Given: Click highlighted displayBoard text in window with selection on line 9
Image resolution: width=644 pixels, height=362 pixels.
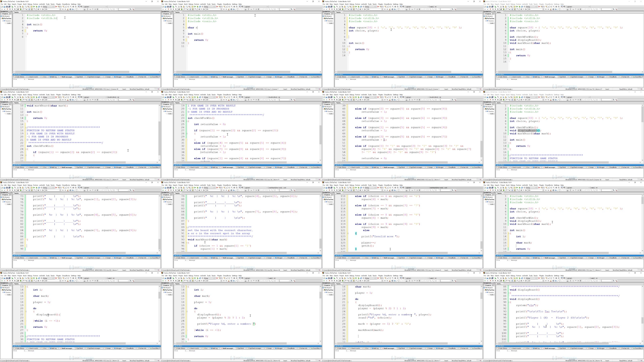Looking at the screenshot, I should tap(527, 130).
